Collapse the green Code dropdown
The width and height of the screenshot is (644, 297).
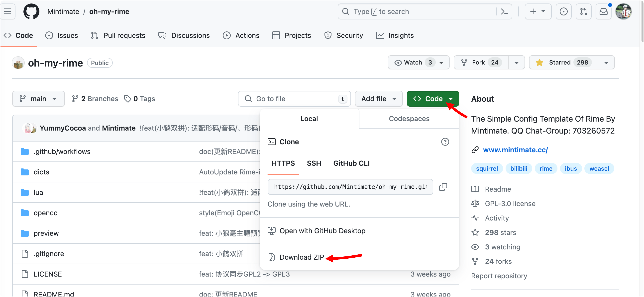[x=432, y=99]
